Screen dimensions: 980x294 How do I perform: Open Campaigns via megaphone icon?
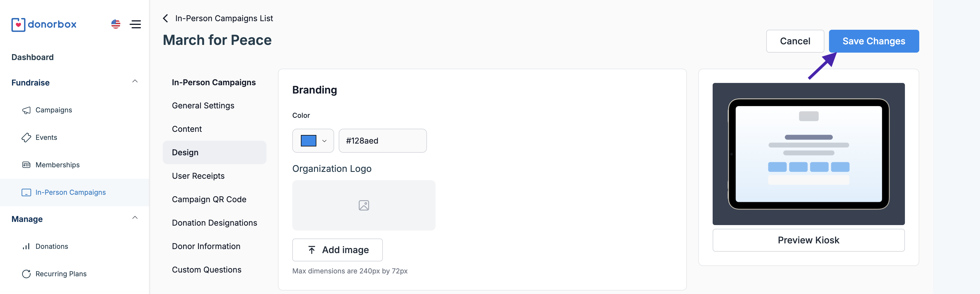click(x=26, y=110)
